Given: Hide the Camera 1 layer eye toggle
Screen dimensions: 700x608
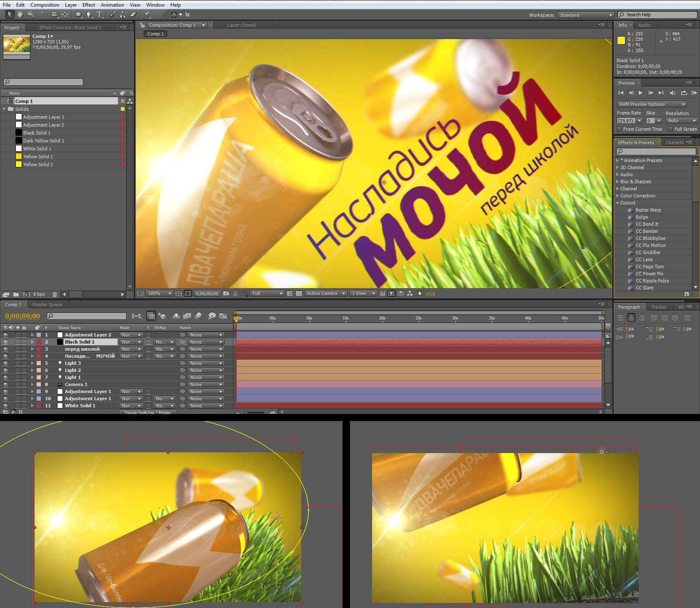Looking at the screenshot, I should coord(5,384).
